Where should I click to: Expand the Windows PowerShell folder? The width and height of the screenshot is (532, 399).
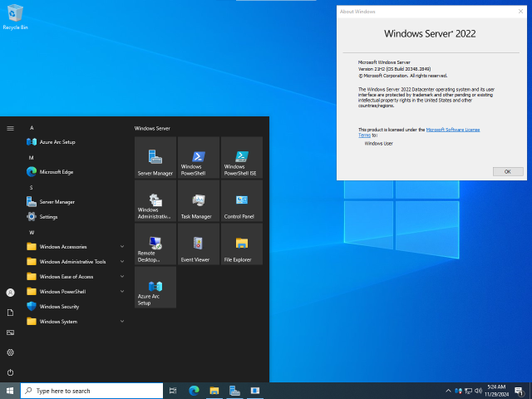pos(76,292)
